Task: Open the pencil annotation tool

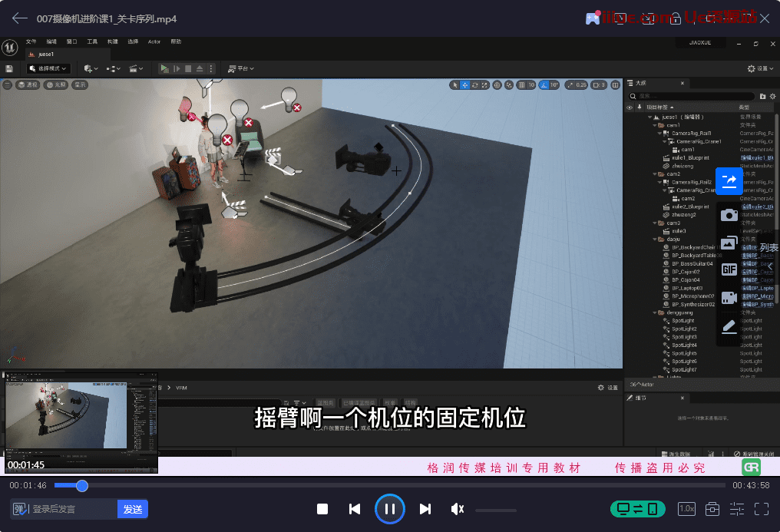Action: click(729, 327)
